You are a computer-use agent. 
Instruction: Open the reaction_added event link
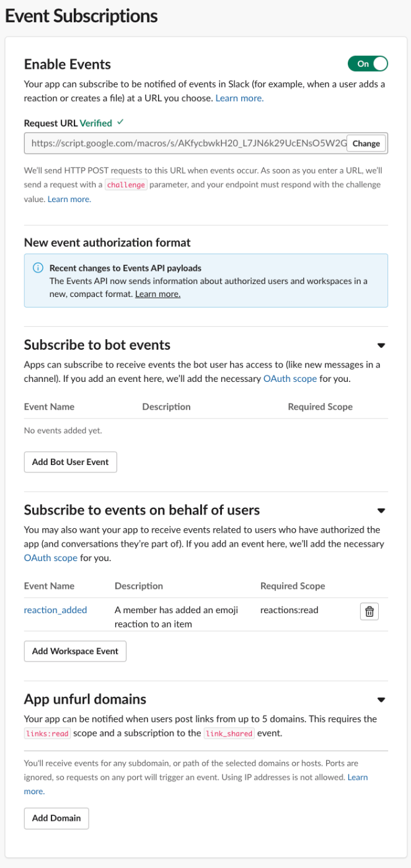click(55, 609)
